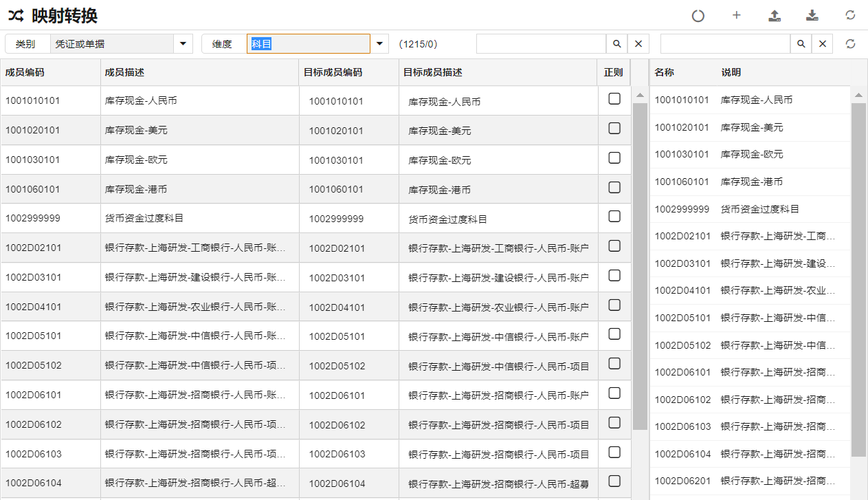
Task: Click the refresh icon in top toolbar
Action: [x=850, y=15]
